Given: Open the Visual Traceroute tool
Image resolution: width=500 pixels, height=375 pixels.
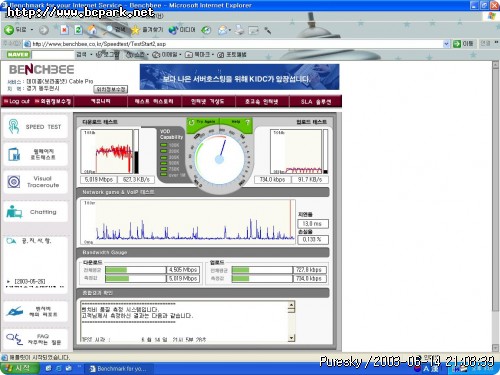Looking at the screenshot, I should tap(35, 182).
